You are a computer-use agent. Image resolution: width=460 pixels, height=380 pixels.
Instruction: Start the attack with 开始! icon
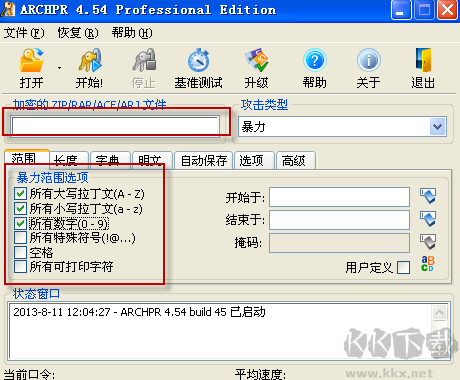pyautogui.click(x=90, y=60)
